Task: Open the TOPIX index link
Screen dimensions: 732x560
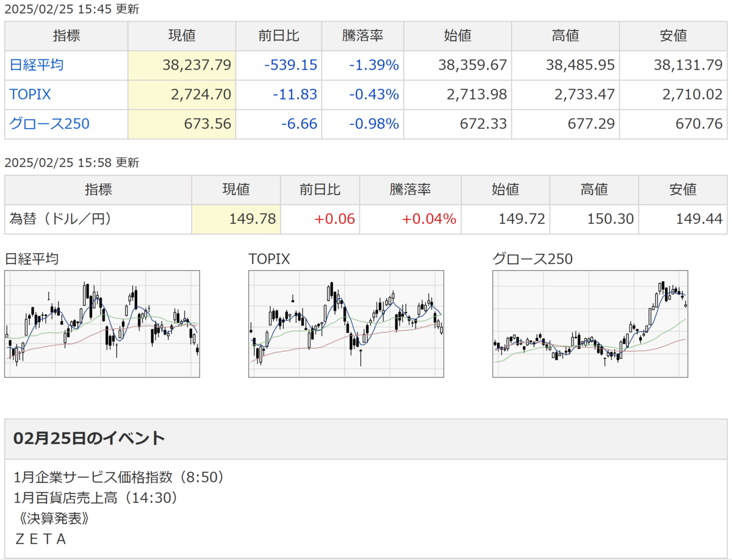Action: click(30, 95)
